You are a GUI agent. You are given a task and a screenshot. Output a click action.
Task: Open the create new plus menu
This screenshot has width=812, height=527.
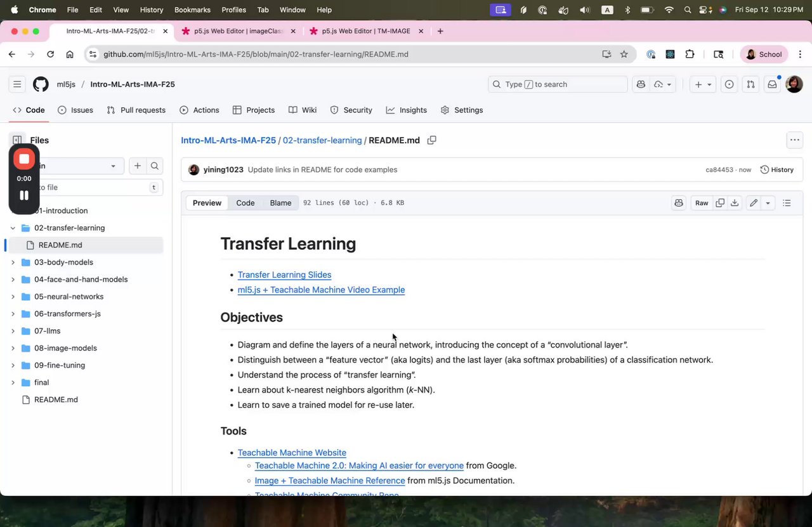click(x=703, y=84)
